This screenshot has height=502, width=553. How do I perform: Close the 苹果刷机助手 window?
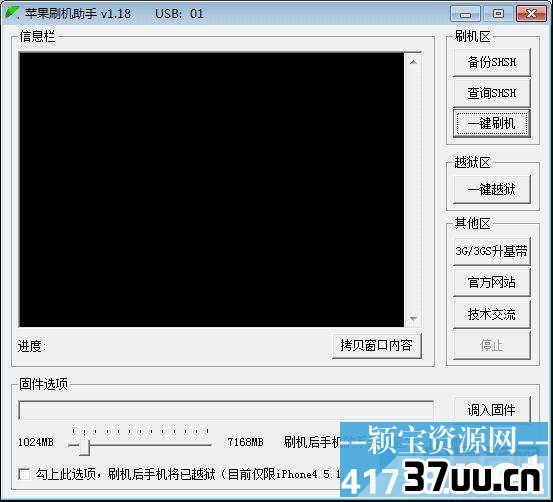point(531,14)
